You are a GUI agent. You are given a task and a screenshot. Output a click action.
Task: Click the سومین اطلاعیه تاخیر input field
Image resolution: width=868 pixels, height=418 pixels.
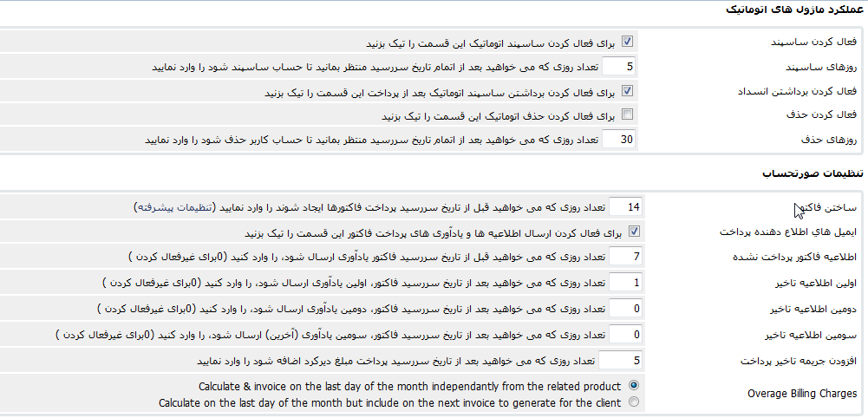(625, 335)
